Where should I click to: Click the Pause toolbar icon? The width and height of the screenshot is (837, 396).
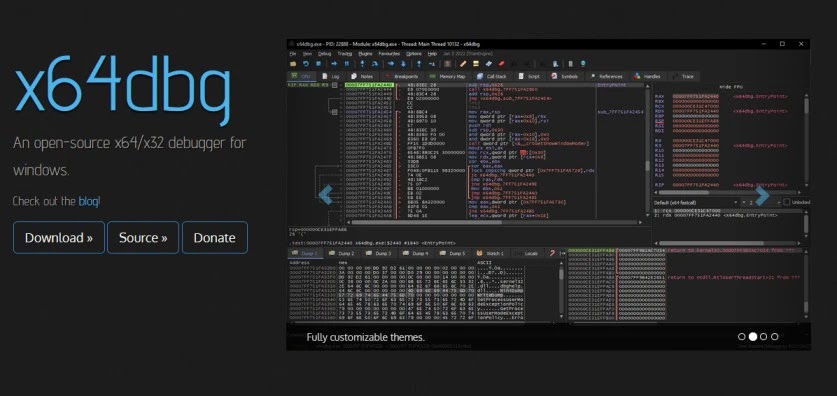coord(347,64)
